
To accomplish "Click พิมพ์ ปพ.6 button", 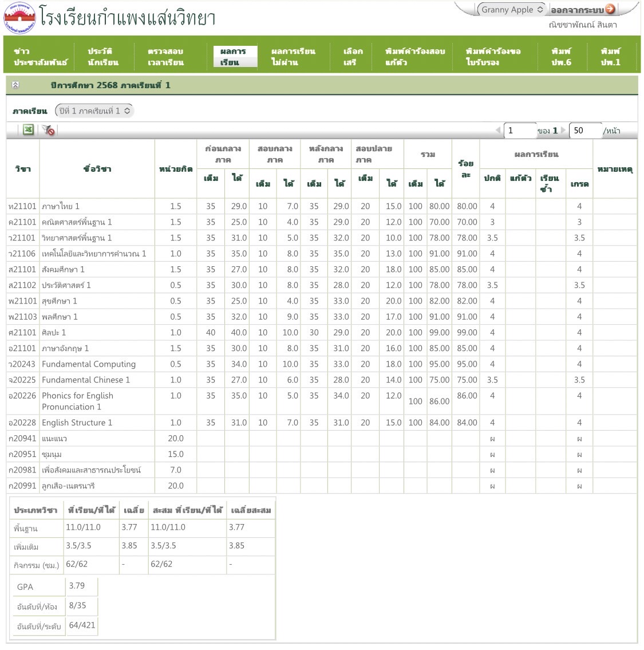I will click(x=561, y=57).
